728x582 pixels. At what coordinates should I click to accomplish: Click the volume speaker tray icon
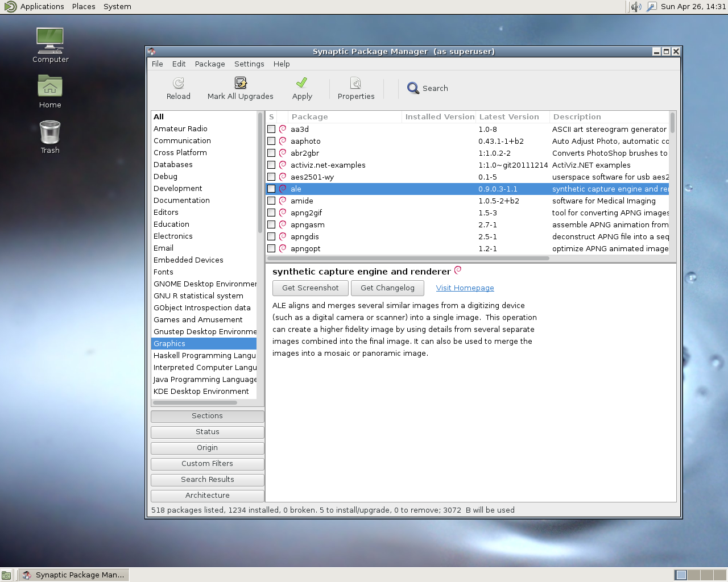click(x=636, y=7)
